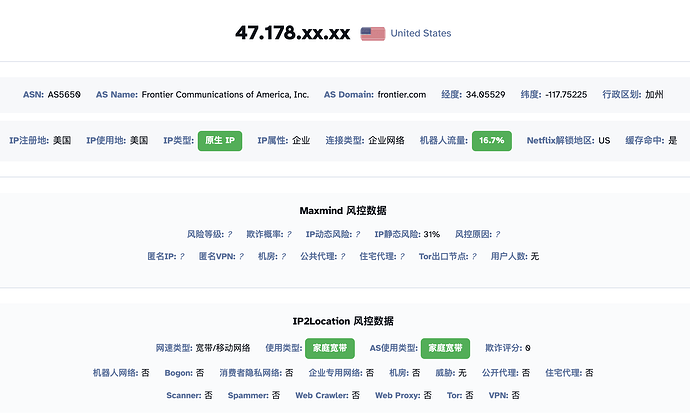Select the IP属性 value 企业
The image size is (690, 413).
pos(301,141)
